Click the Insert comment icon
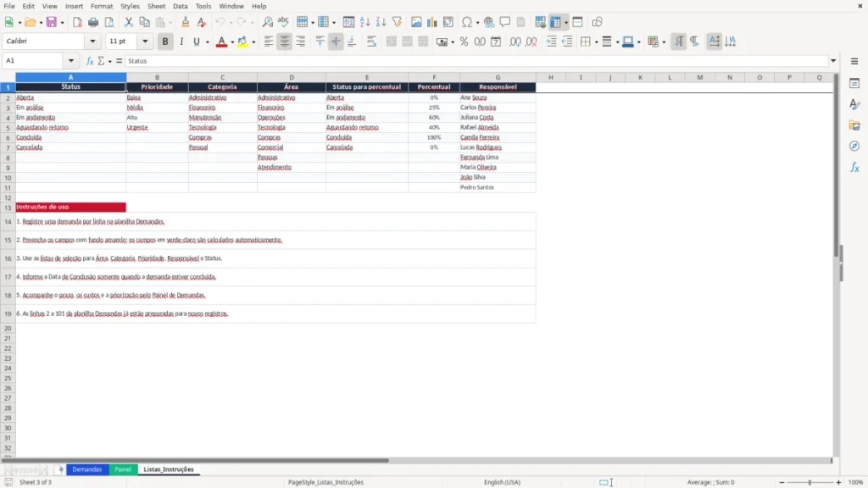 (505, 22)
